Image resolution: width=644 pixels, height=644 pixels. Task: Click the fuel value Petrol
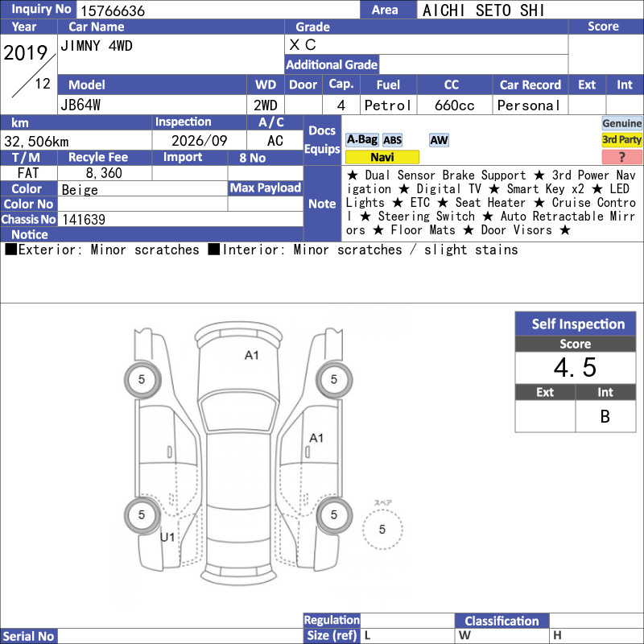coord(388,105)
